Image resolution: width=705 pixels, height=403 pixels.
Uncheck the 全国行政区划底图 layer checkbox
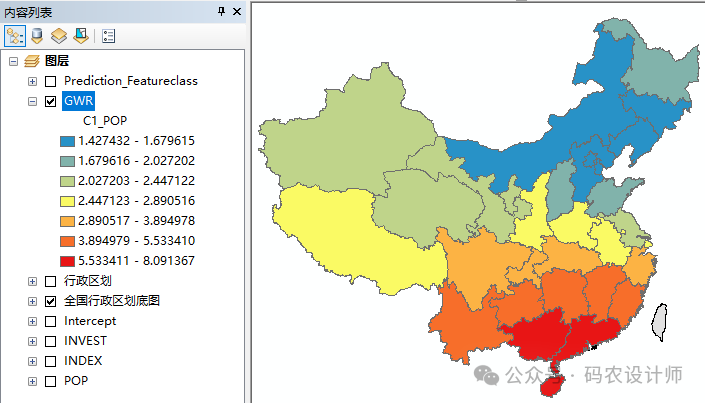50,301
